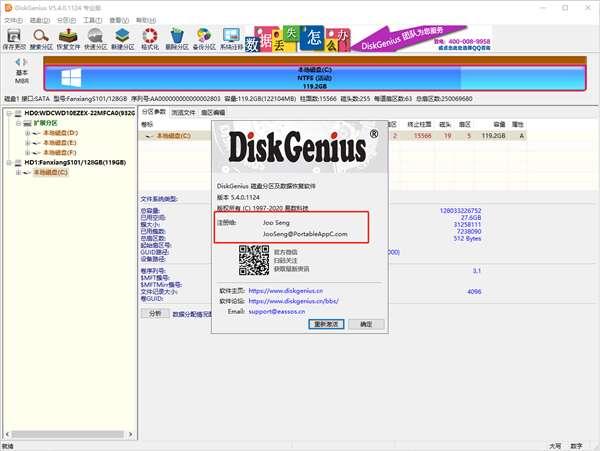Open the 分区(P) menu

(x=66, y=20)
